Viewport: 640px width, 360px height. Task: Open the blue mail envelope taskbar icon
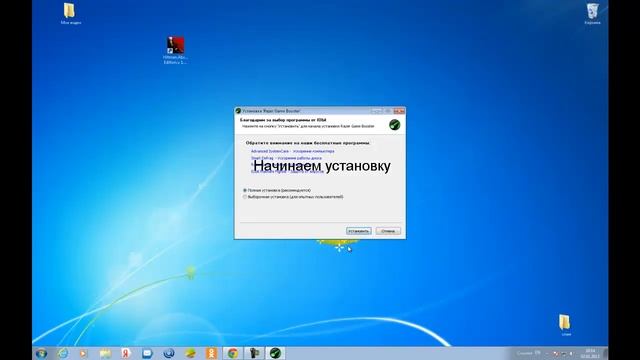pyautogui.click(x=147, y=353)
